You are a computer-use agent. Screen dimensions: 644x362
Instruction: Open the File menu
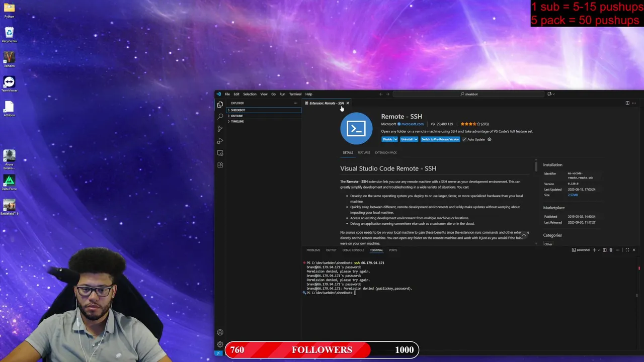[x=227, y=94]
